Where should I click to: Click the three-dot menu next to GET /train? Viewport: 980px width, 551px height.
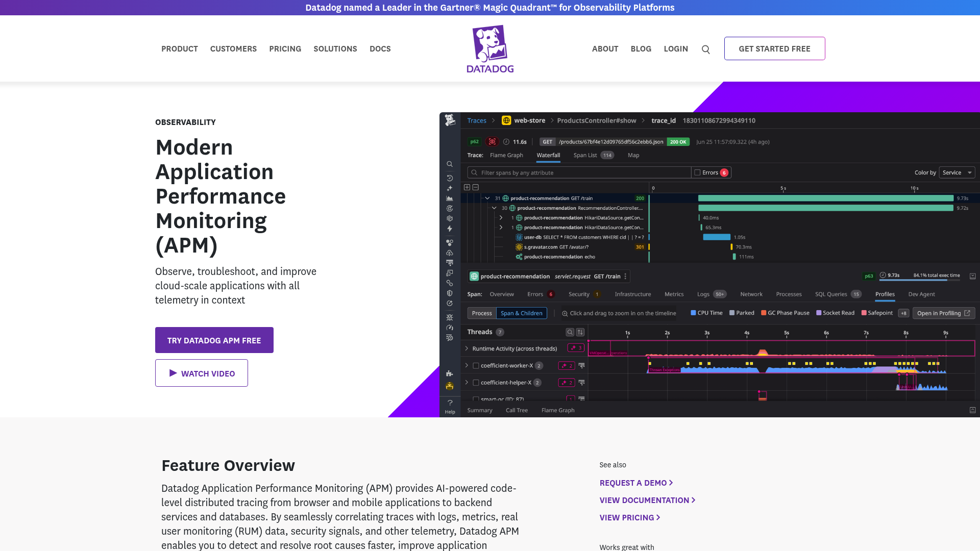(625, 277)
